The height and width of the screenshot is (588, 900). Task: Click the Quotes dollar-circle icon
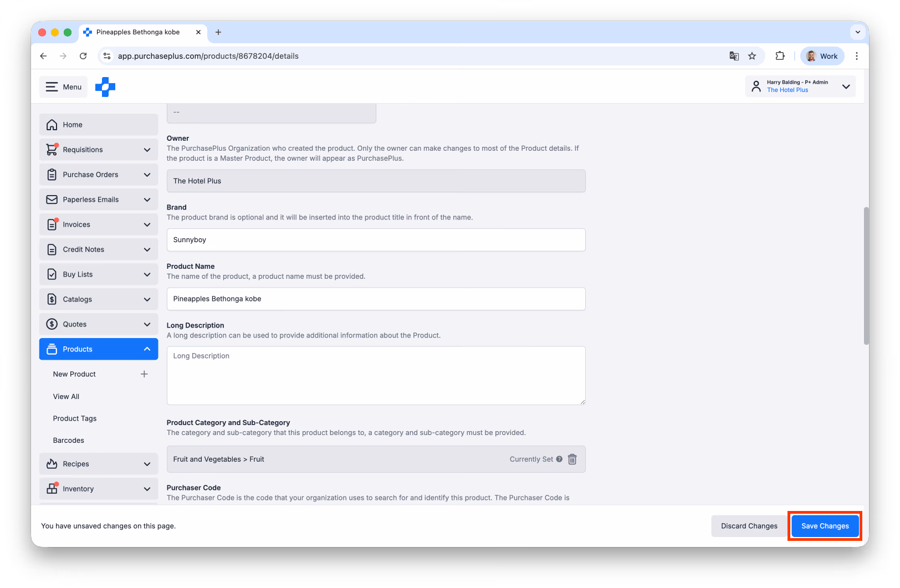(52, 324)
